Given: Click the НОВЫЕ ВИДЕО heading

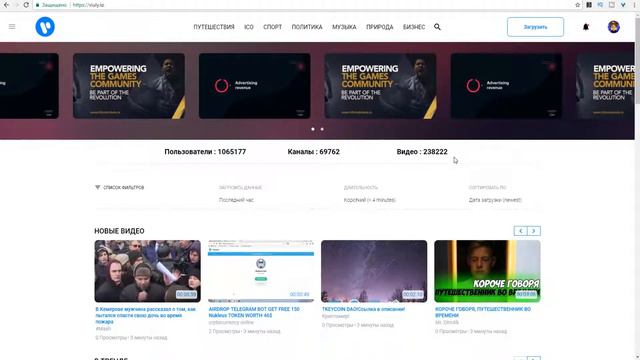Looking at the screenshot, I should pyautogui.click(x=119, y=231).
